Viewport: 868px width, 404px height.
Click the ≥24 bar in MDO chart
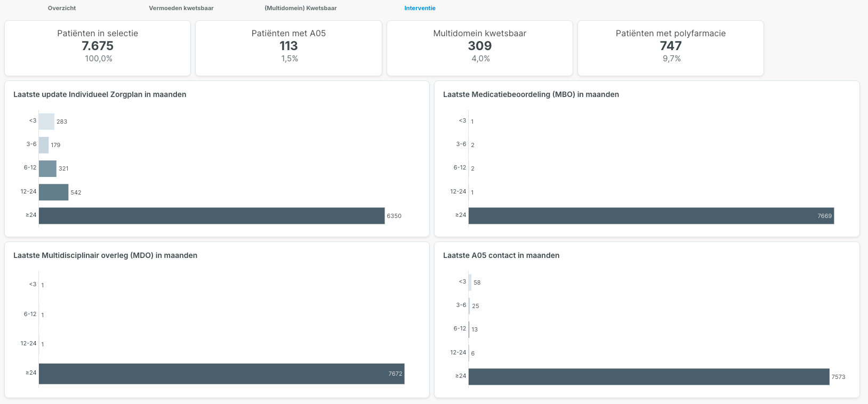(221, 374)
